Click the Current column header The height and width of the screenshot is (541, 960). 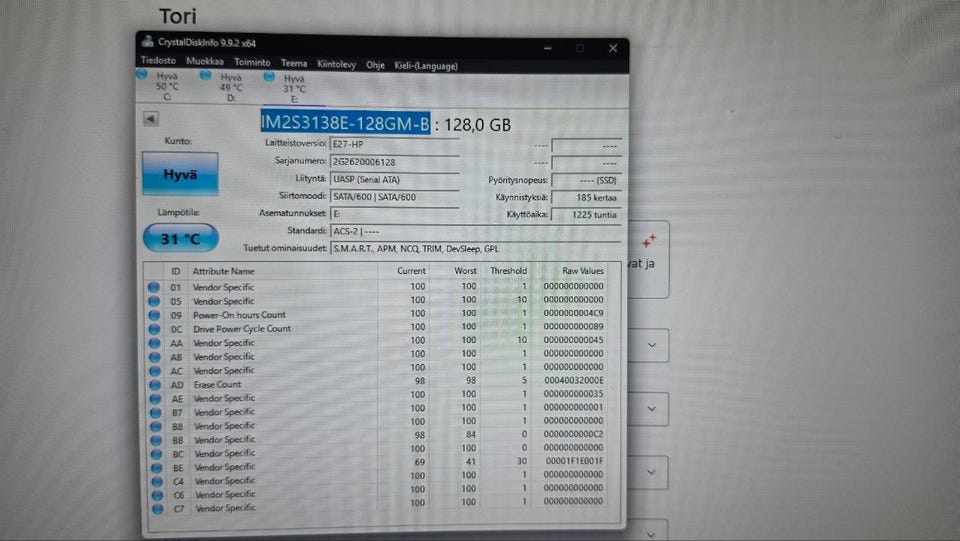411,270
